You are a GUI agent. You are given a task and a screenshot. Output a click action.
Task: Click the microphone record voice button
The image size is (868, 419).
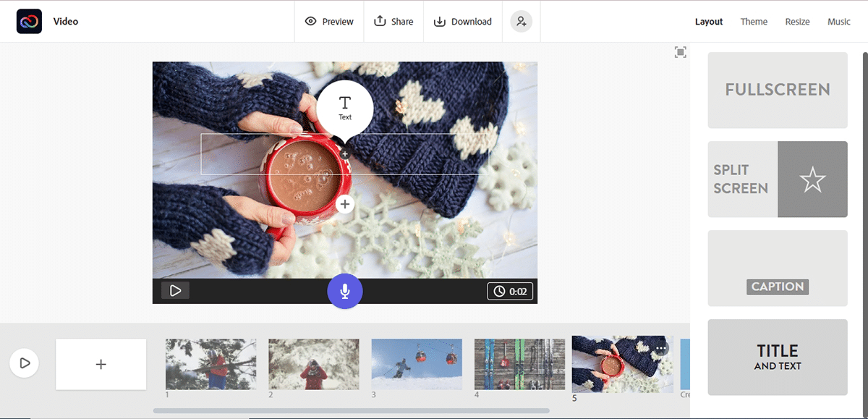click(345, 291)
